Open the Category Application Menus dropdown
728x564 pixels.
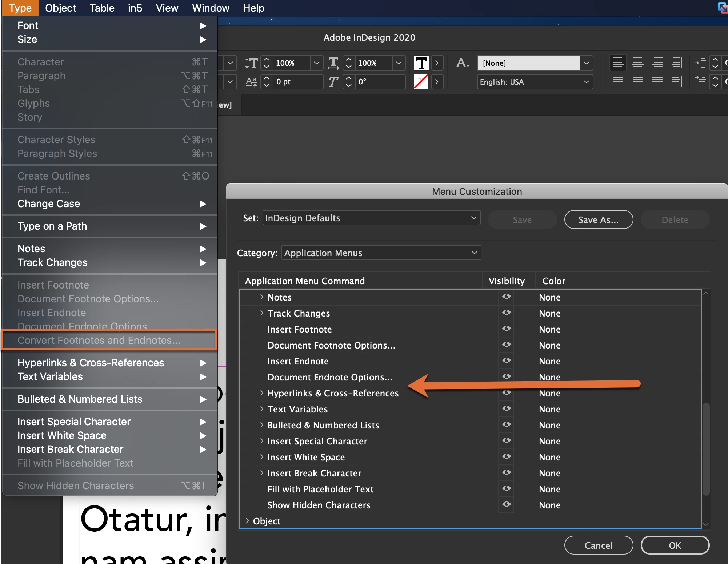[381, 253]
